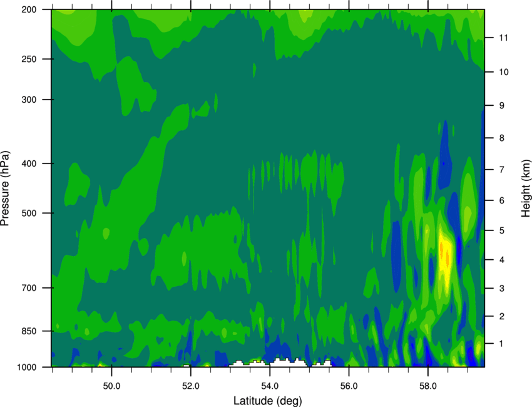Image resolution: width=532 pixels, height=407 pixels.
Task: Click the 50.0 latitude tick label
Action: [111, 386]
